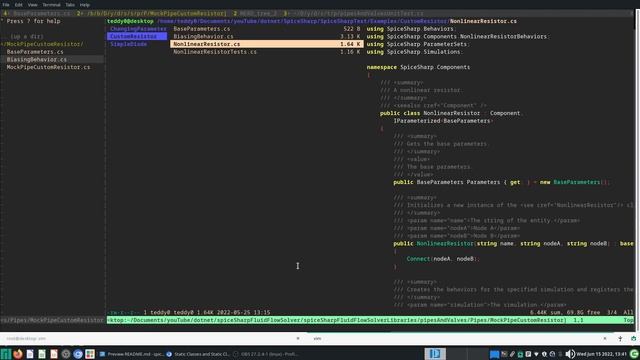Click the green vim status line path
Screen dimensions: 640x360
tap(337, 320)
